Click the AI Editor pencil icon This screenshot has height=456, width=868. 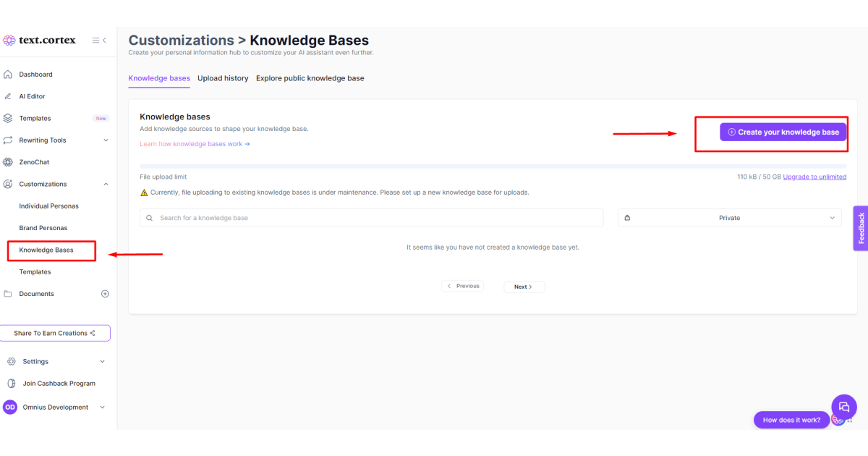(8, 96)
